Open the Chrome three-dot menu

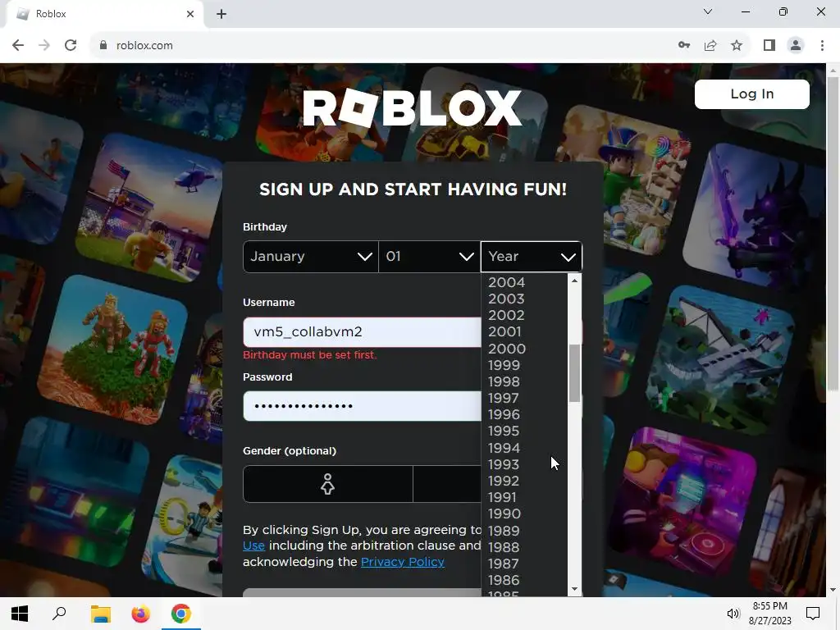[x=822, y=46]
